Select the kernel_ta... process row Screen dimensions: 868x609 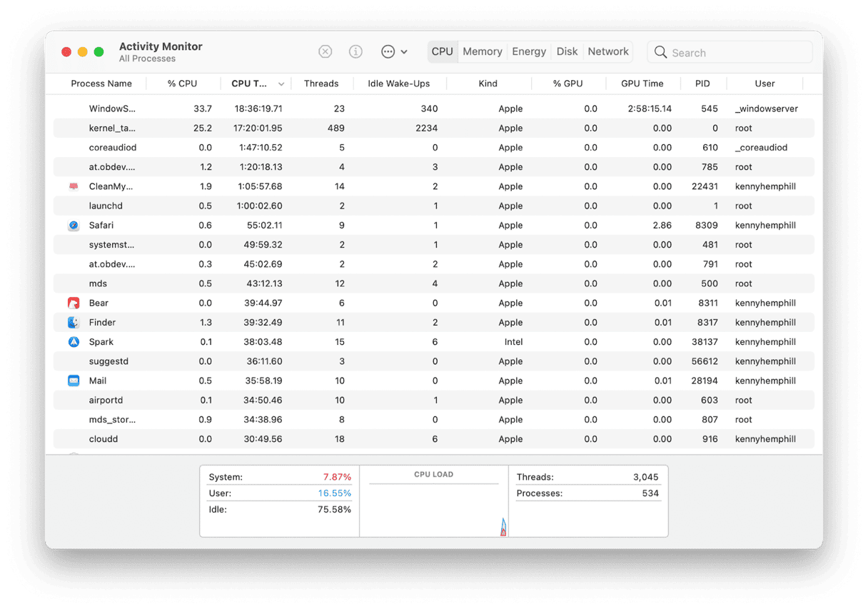click(433, 129)
